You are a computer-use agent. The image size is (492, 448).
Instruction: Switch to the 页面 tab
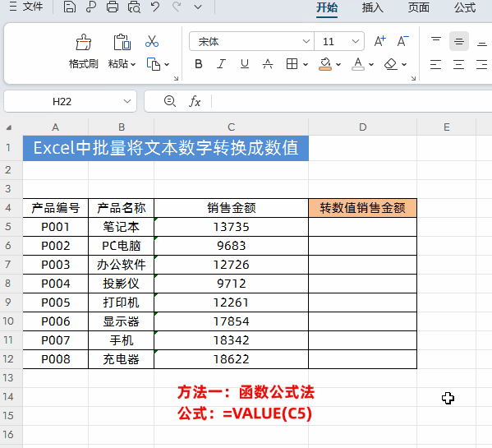(x=418, y=7)
